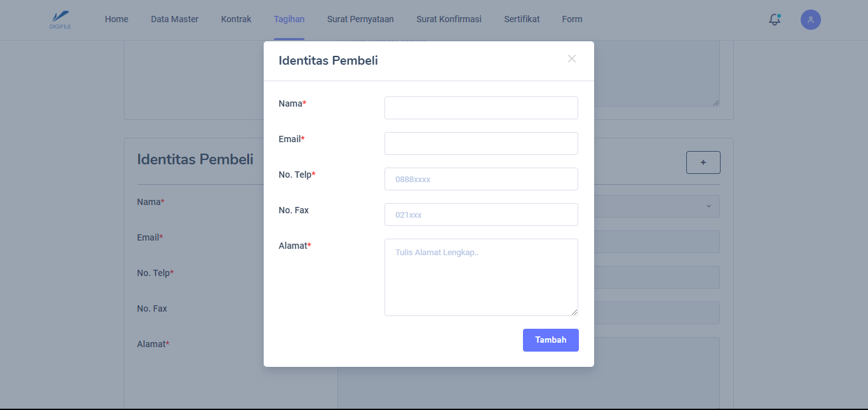
Task: Select the No. Telp input field
Action: click(481, 179)
